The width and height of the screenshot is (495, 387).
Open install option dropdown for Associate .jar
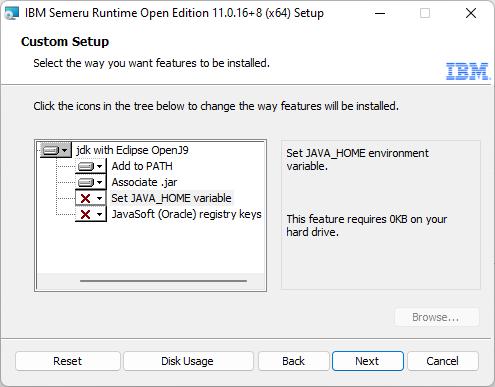pyautogui.click(x=91, y=182)
